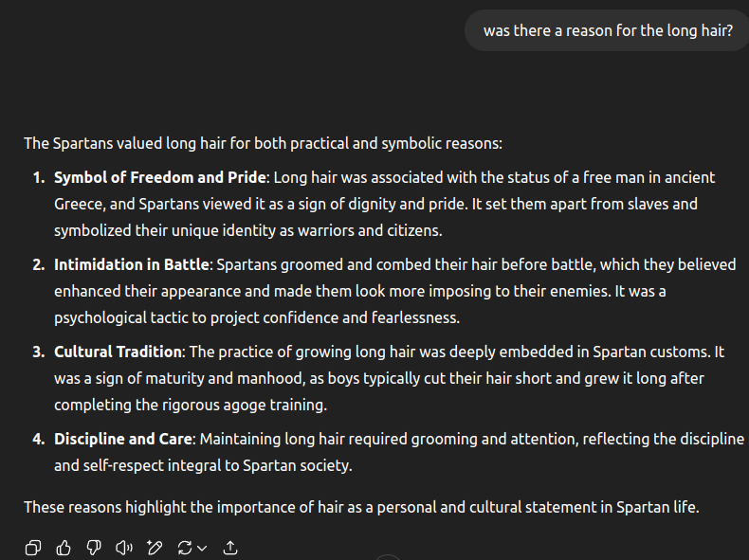The height and width of the screenshot is (560, 749).
Task: Click the bold heading Symbol of Freedom and Pride
Action: coord(160,177)
